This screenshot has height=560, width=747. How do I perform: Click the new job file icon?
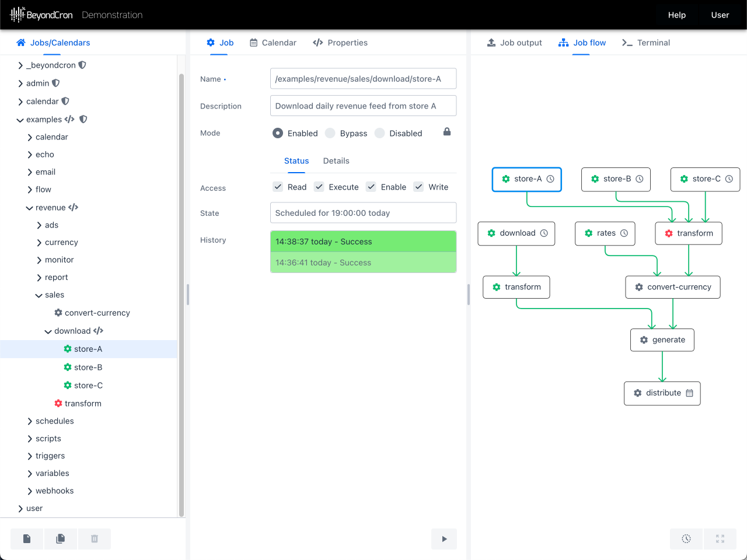click(x=27, y=539)
